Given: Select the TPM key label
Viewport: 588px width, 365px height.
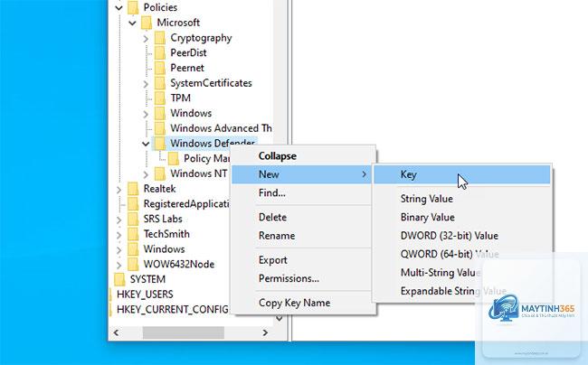Looking at the screenshot, I should (180, 98).
